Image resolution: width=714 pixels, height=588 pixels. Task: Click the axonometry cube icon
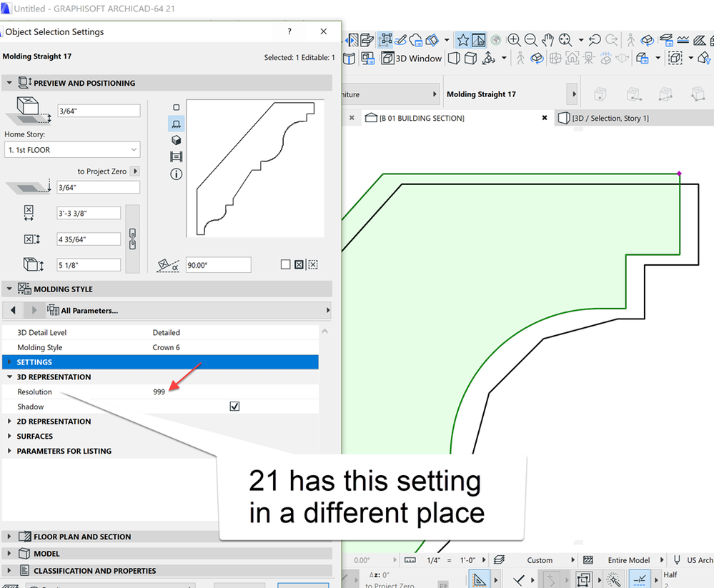click(x=470, y=59)
